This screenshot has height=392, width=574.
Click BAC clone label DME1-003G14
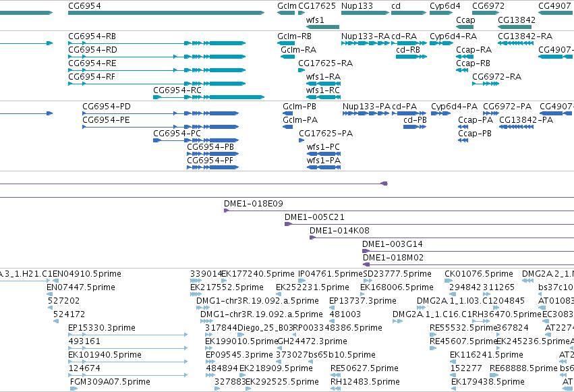click(393, 244)
